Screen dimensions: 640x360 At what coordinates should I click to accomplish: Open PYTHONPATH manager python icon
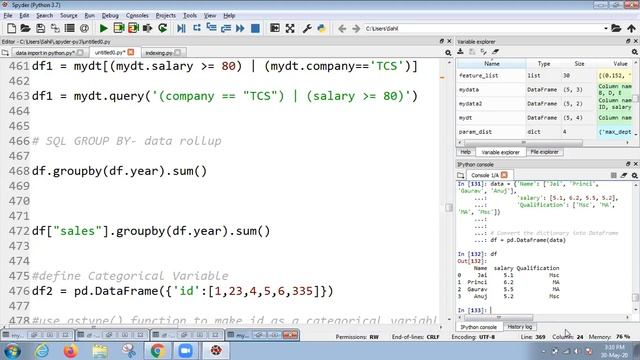[x=322, y=28]
